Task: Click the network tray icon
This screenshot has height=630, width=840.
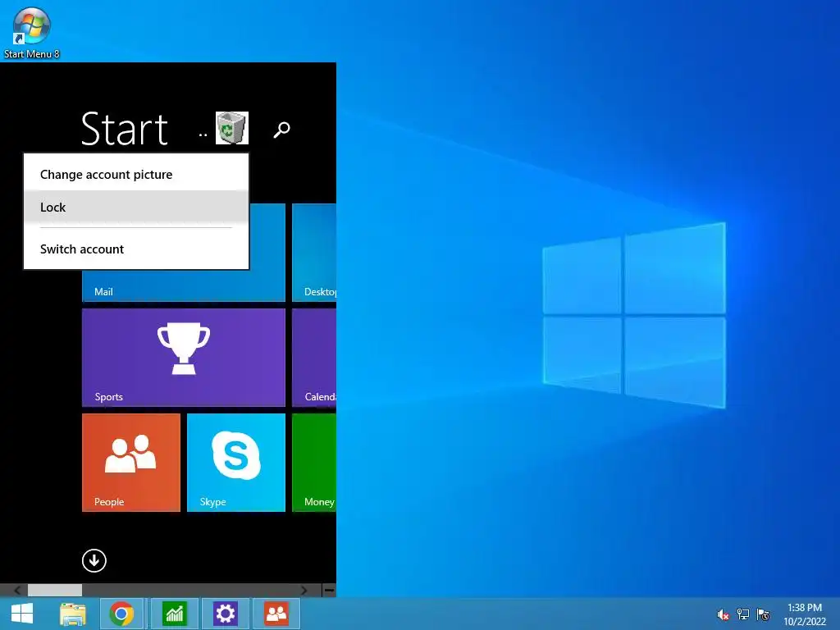Action: (743, 614)
